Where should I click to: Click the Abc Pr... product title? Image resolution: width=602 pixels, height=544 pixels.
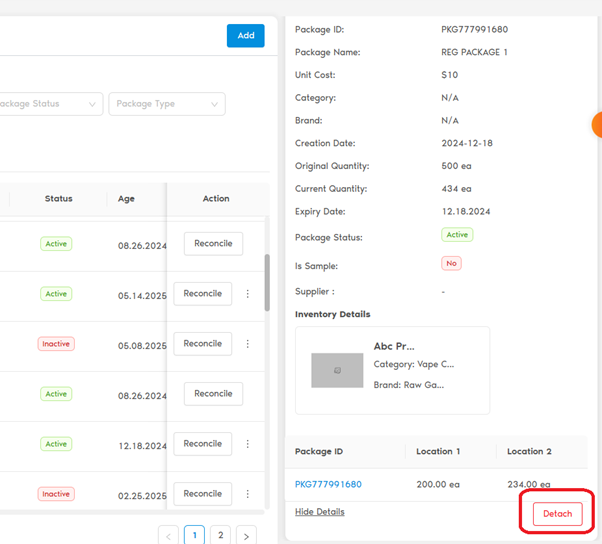click(x=394, y=346)
